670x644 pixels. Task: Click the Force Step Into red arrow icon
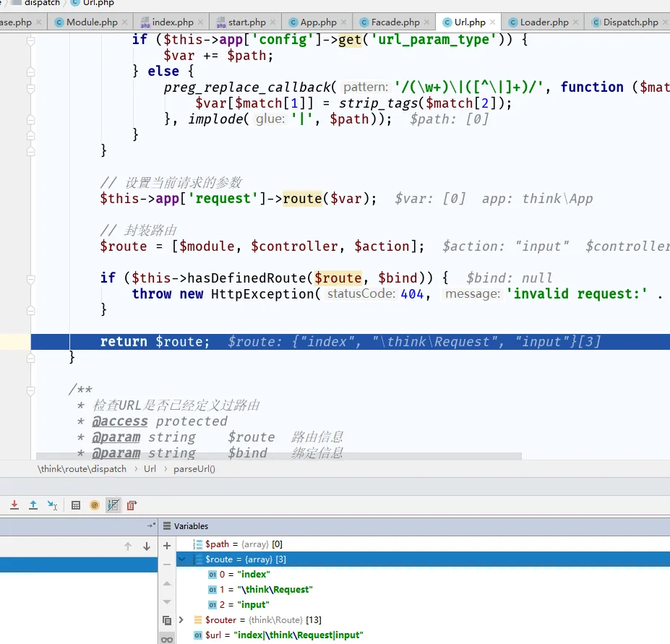point(14,505)
